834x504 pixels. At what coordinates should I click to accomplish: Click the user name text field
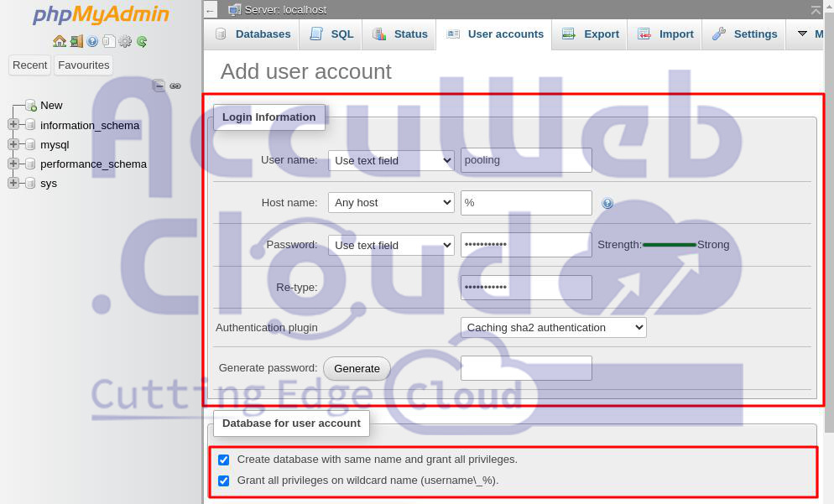point(526,160)
